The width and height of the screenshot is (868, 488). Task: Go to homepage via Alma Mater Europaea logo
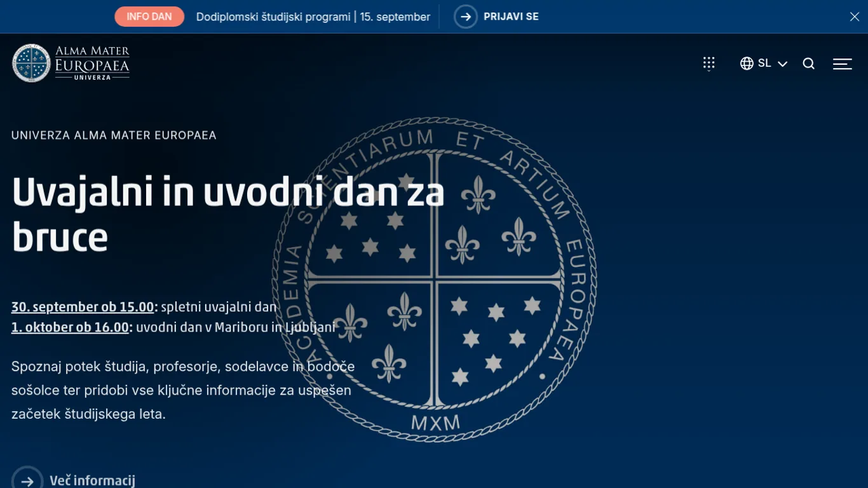71,63
